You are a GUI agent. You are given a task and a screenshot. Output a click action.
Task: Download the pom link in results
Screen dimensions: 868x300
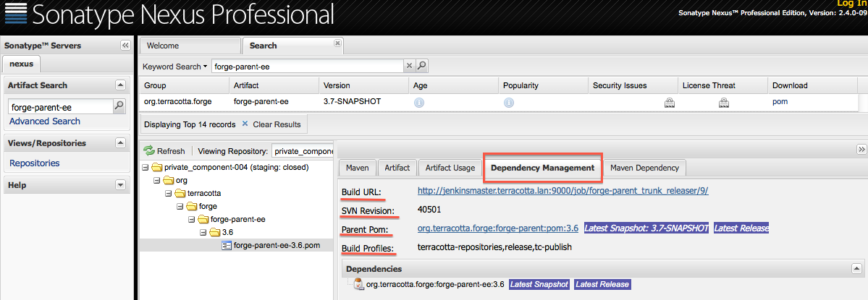pyautogui.click(x=780, y=102)
